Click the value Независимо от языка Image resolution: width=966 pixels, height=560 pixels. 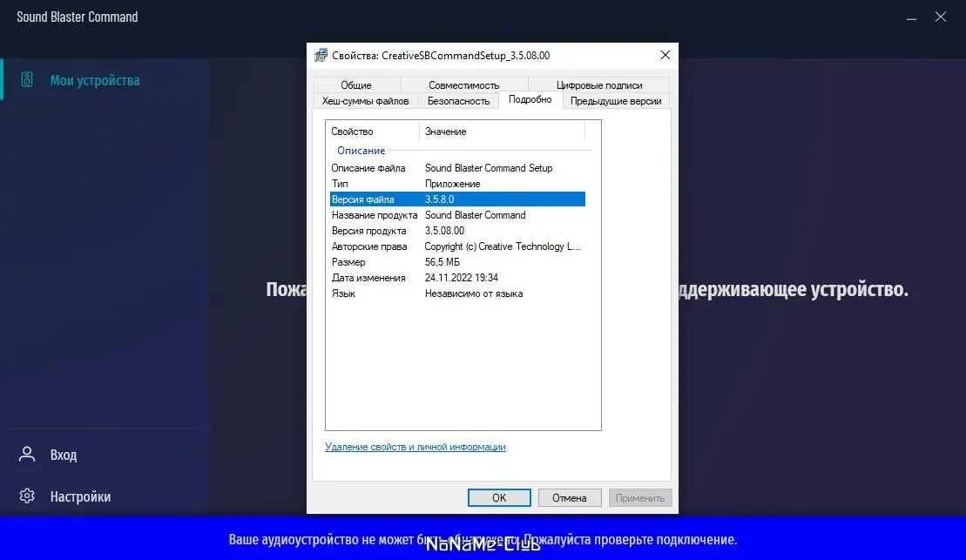[x=474, y=293]
